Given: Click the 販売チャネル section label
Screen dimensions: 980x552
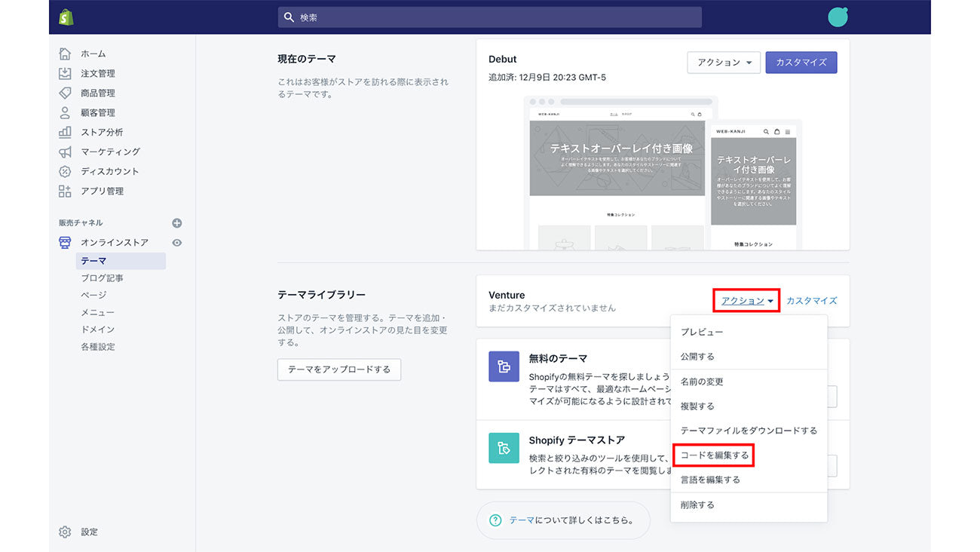Looking at the screenshot, I should pyautogui.click(x=81, y=223).
